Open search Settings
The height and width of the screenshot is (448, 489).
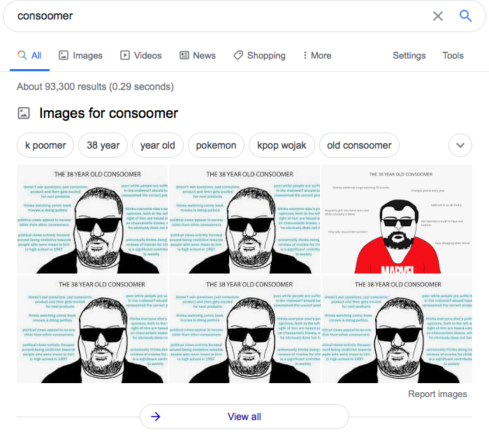[409, 55]
